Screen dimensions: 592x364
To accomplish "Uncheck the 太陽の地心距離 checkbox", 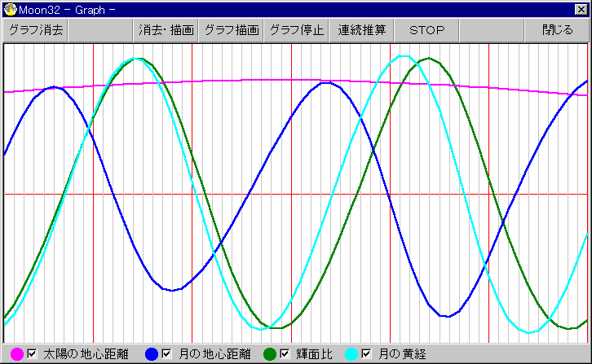I will point(33,353).
